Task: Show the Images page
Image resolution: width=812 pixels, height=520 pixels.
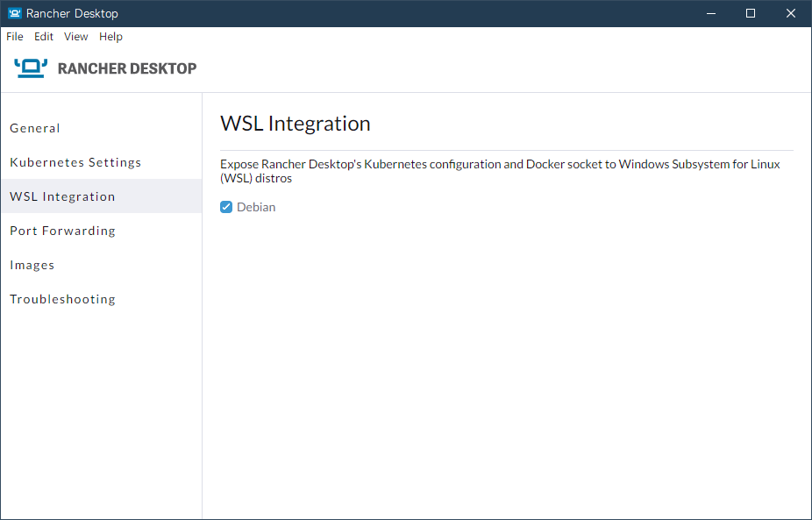Action: tap(32, 265)
